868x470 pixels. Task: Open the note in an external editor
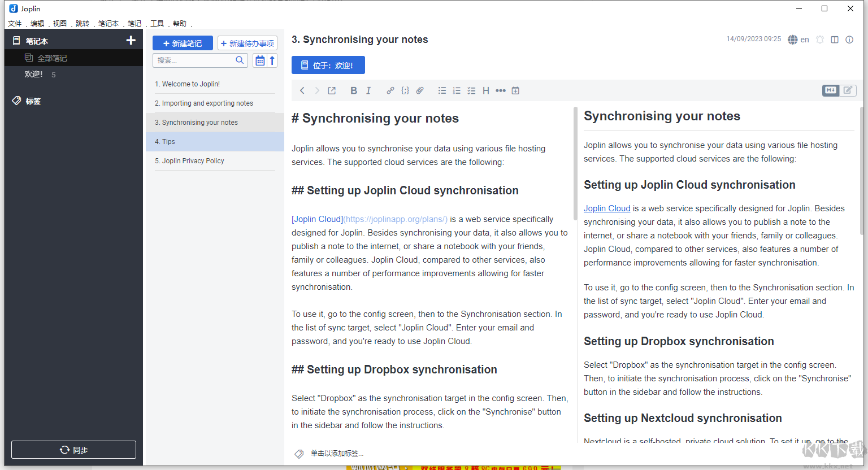[332, 90]
